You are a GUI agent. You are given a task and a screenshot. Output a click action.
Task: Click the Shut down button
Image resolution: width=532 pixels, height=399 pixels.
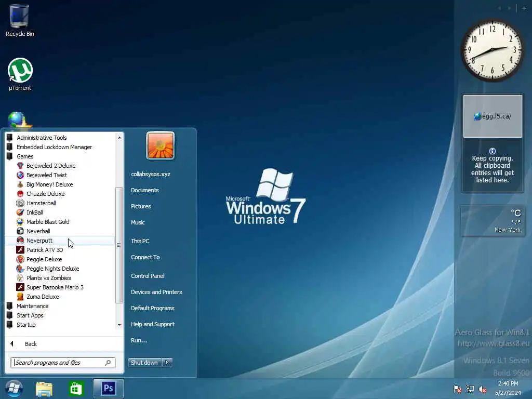click(x=144, y=363)
